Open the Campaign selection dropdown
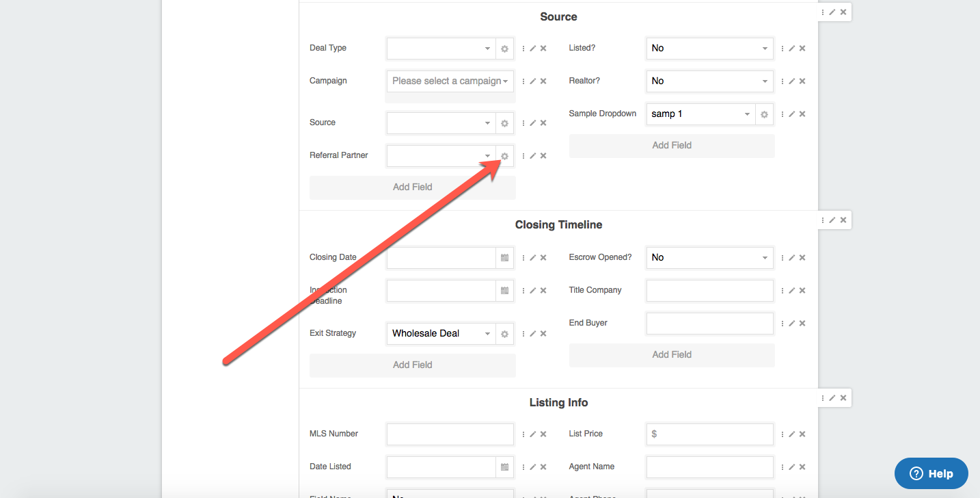Screen dimensions: 980x498 450,81
